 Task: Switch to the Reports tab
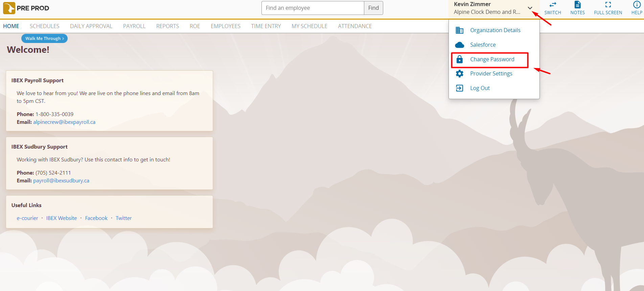pyautogui.click(x=168, y=26)
